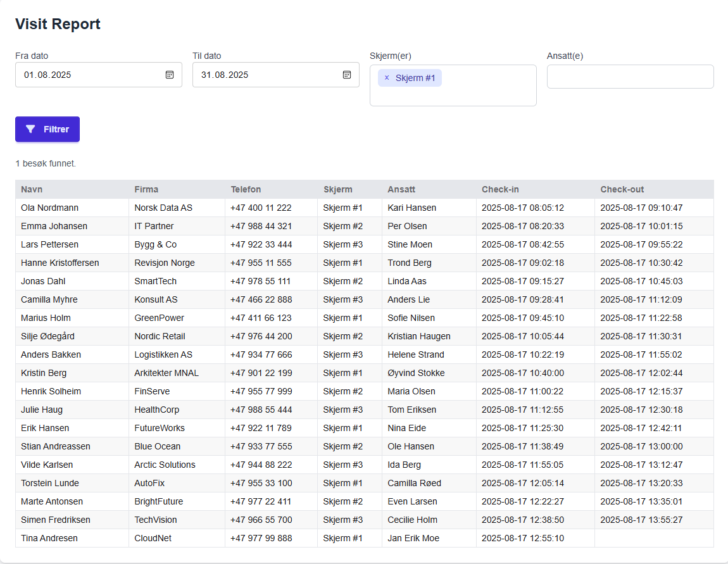The image size is (728, 564).
Task: Select the Tina Andresen name cell
Action: [x=49, y=538]
